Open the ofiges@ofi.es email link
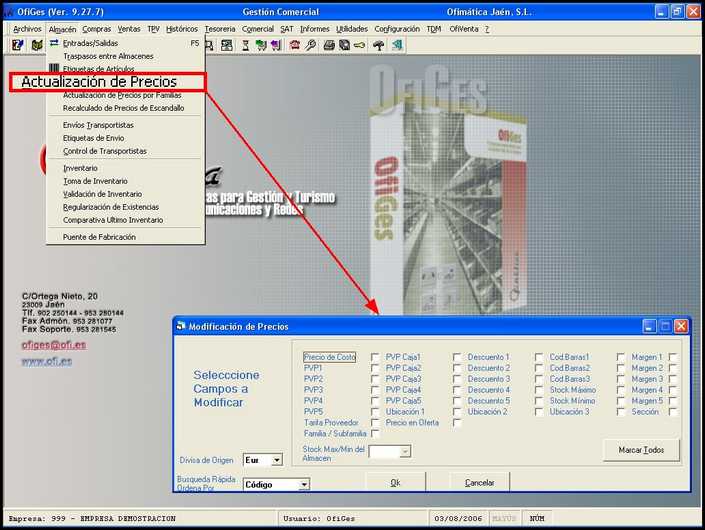This screenshot has width=705, height=530. tap(54, 345)
